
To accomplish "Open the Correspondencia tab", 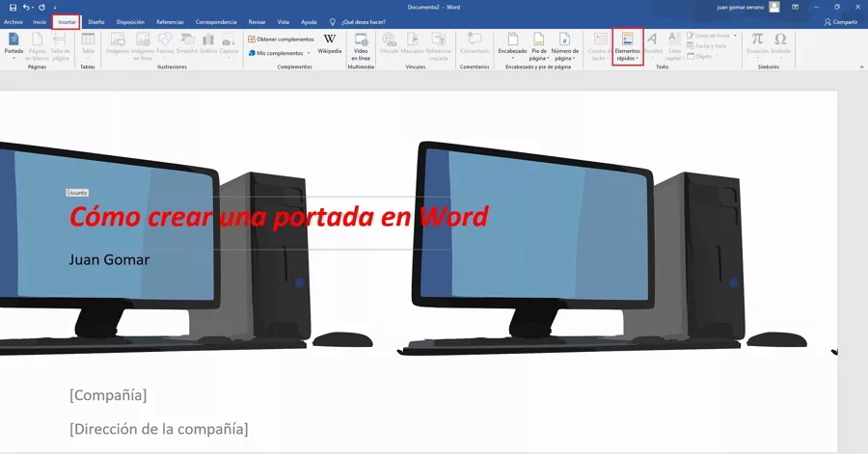I will 216,22.
